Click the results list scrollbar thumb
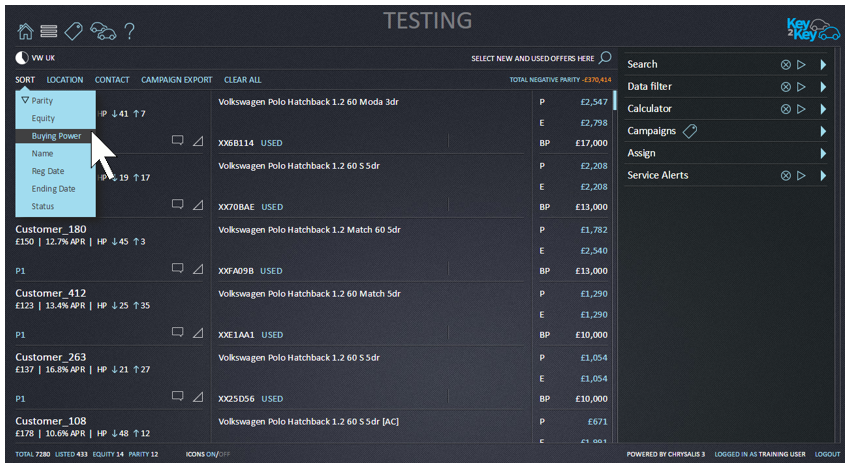 (614, 101)
